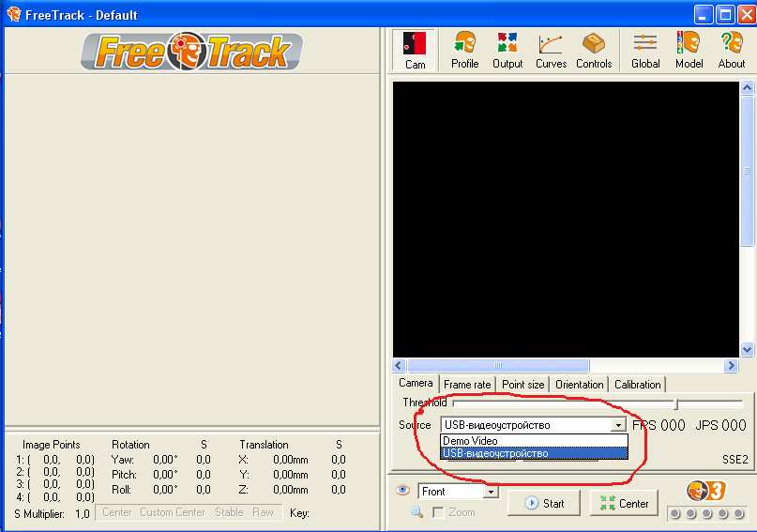Open the Global settings page
The width and height of the screenshot is (757, 532).
pyautogui.click(x=645, y=51)
